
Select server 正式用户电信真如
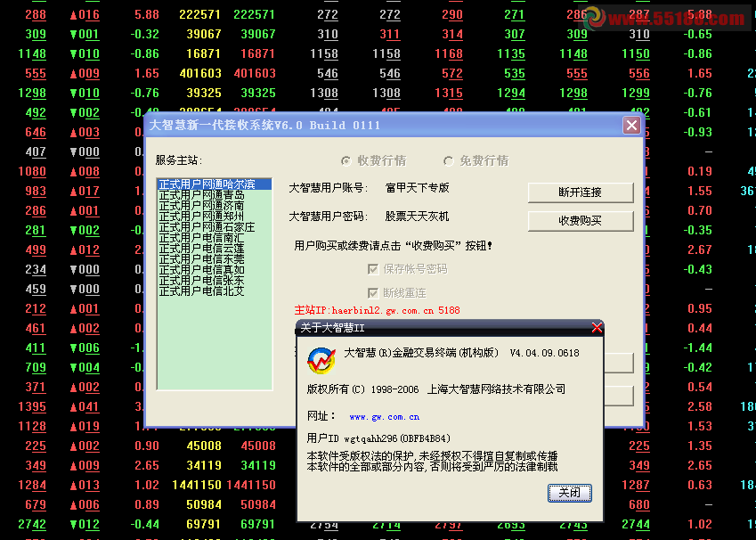(x=215, y=270)
